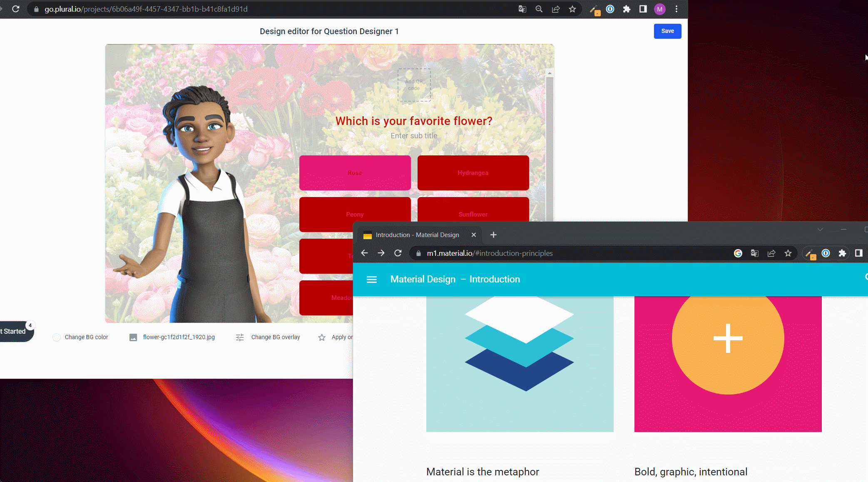This screenshot has height=482, width=868.
Task: Select the Rose answer button
Action: pyautogui.click(x=355, y=173)
